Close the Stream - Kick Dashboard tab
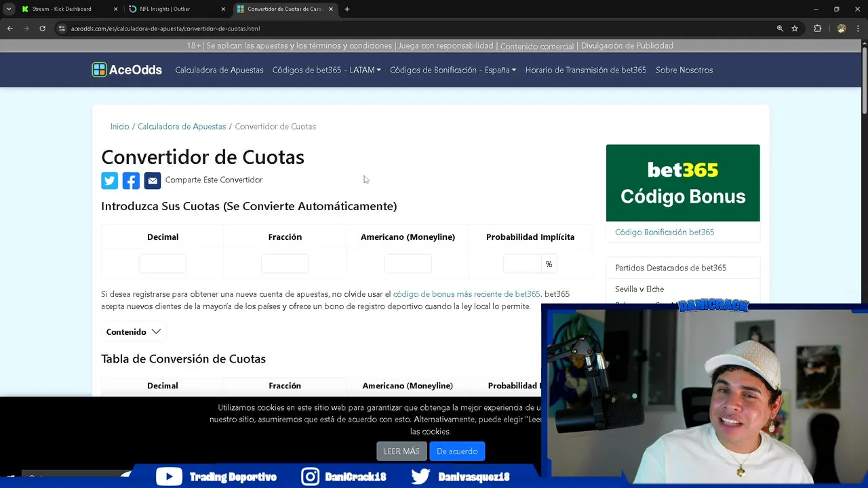 [x=115, y=9]
